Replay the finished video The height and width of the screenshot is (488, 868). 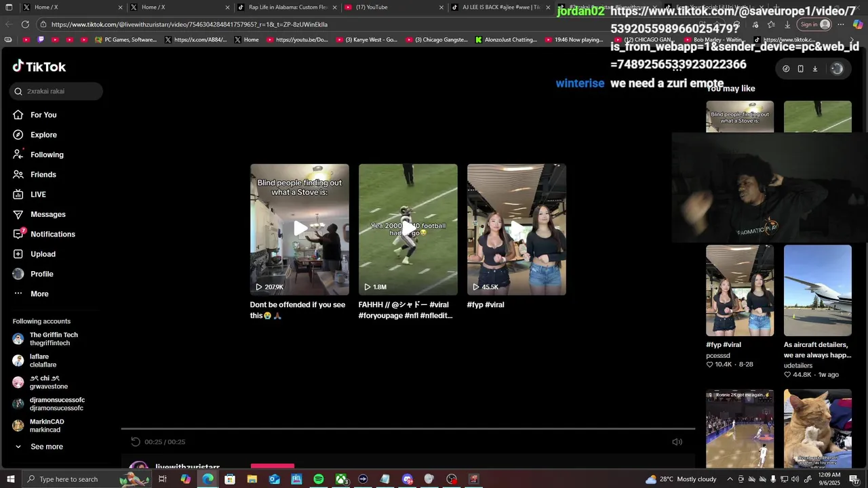coord(136,442)
